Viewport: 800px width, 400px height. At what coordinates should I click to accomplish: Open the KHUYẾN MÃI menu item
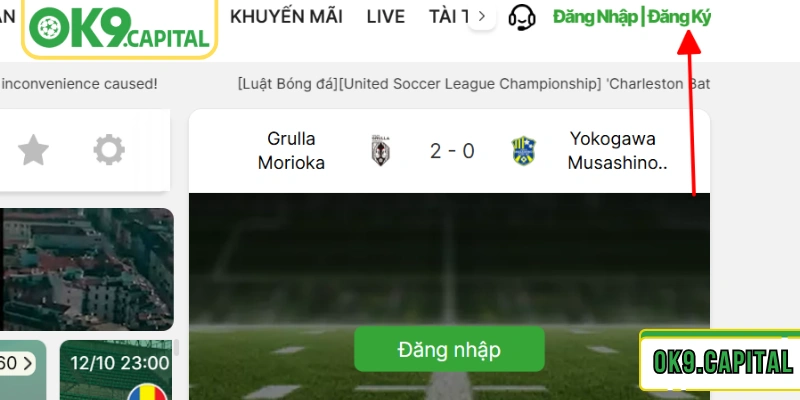286,17
